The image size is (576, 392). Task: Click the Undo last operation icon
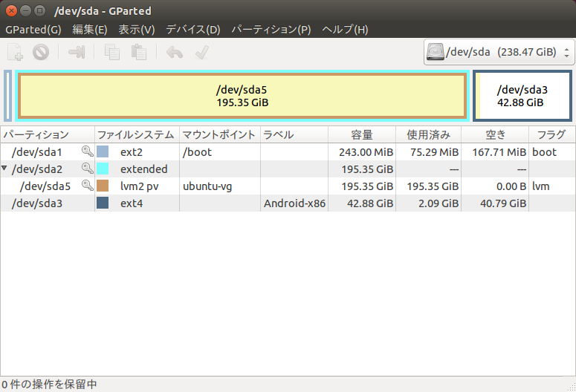click(x=175, y=53)
